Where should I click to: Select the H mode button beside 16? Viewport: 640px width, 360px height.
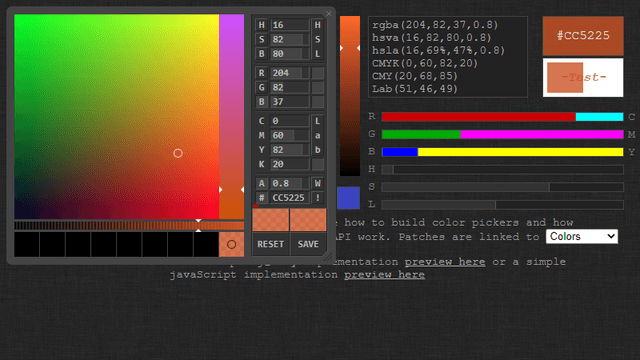262,25
